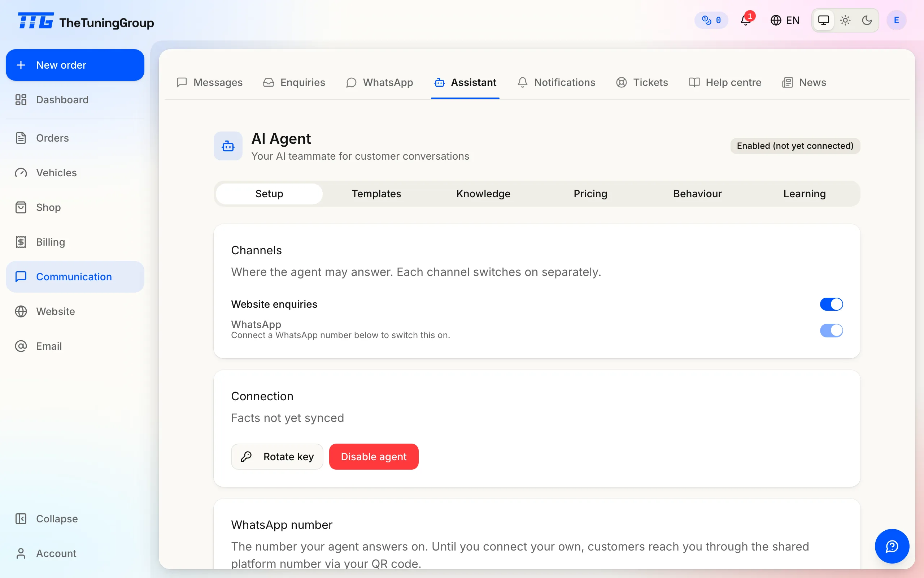
Task: Select the Learning sub-tab
Action: [x=805, y=194]
